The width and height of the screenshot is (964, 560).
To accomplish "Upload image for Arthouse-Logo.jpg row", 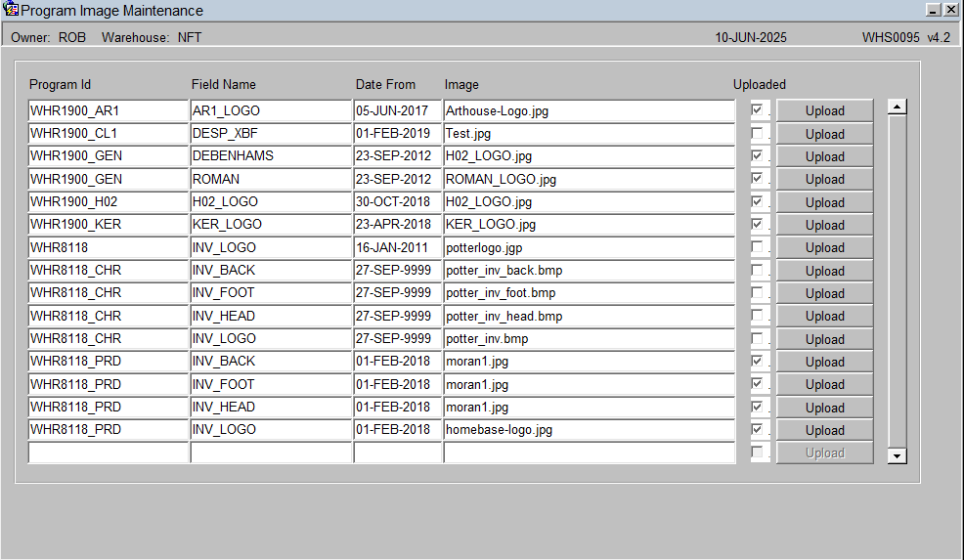I will 824,110.
